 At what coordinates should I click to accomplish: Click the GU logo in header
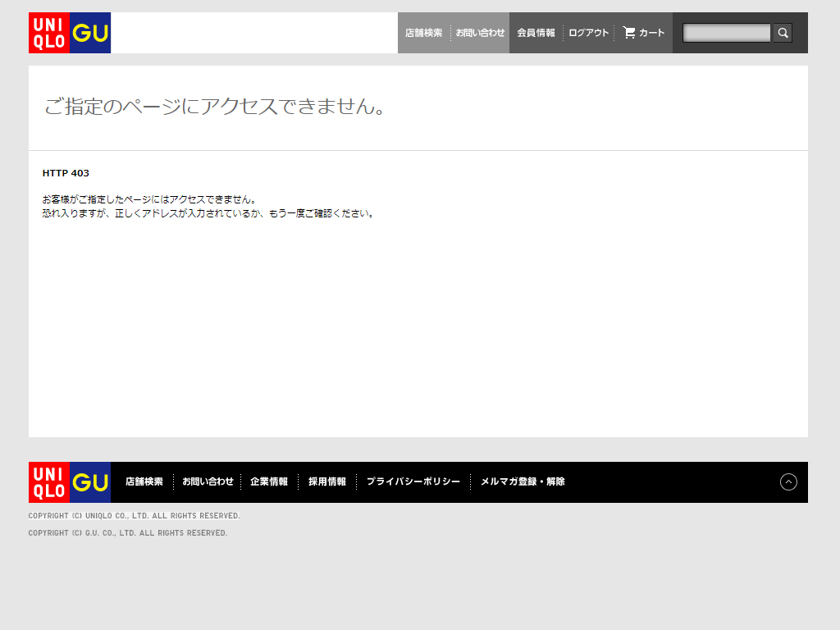click(x=90, y=33)
